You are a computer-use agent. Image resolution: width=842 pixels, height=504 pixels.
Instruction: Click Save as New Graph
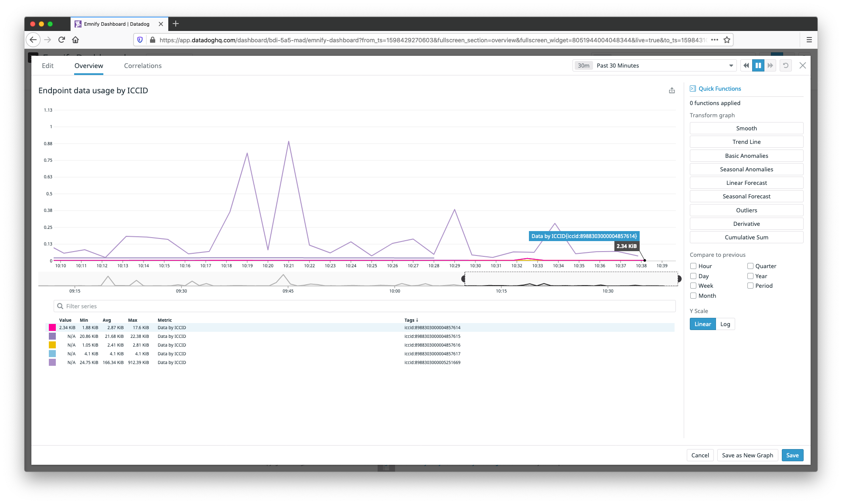coord(747,455)
